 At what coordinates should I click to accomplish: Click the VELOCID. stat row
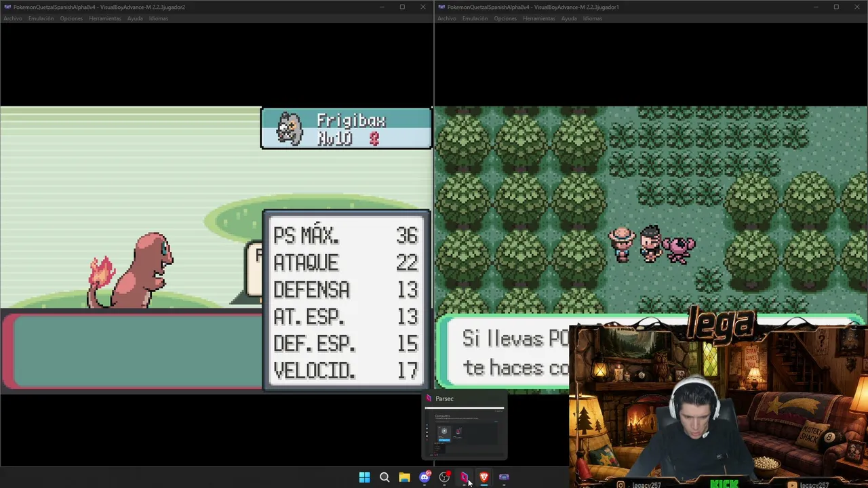346,371
